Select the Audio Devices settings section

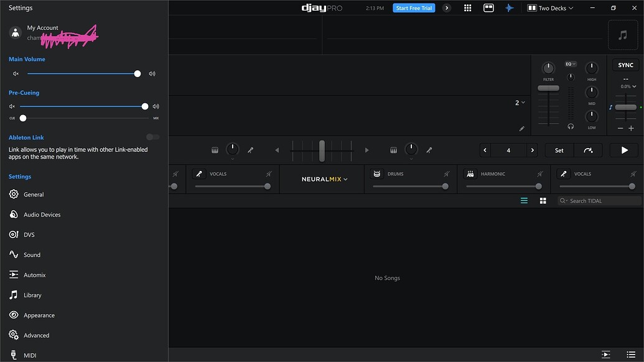42,214
